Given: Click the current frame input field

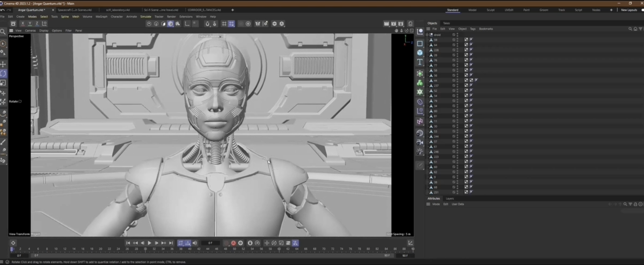Looking at the screenshot, I should [210, 243].
